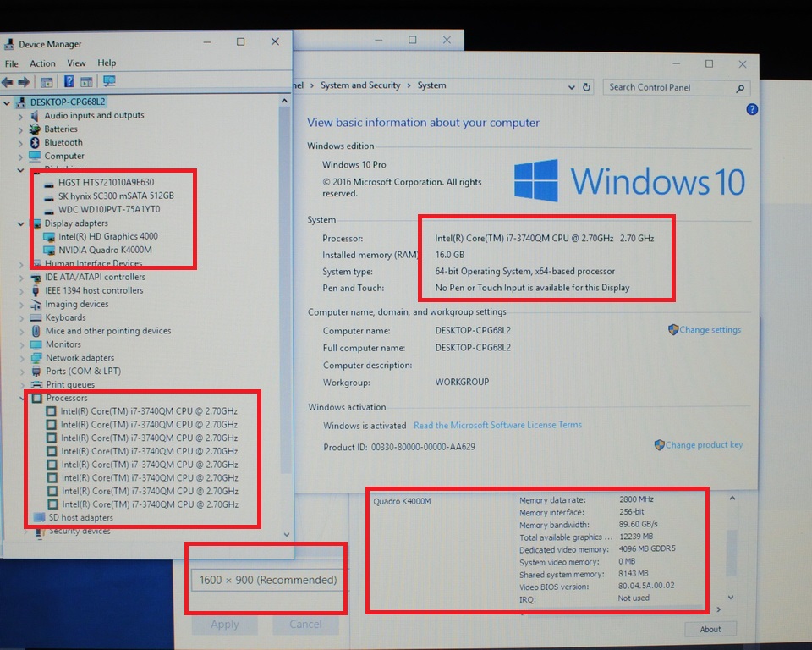812x650 pixels.
Task: Click the search magnifier in Search Control Panel
Action: pyautogui.click(x=740, y=89)
